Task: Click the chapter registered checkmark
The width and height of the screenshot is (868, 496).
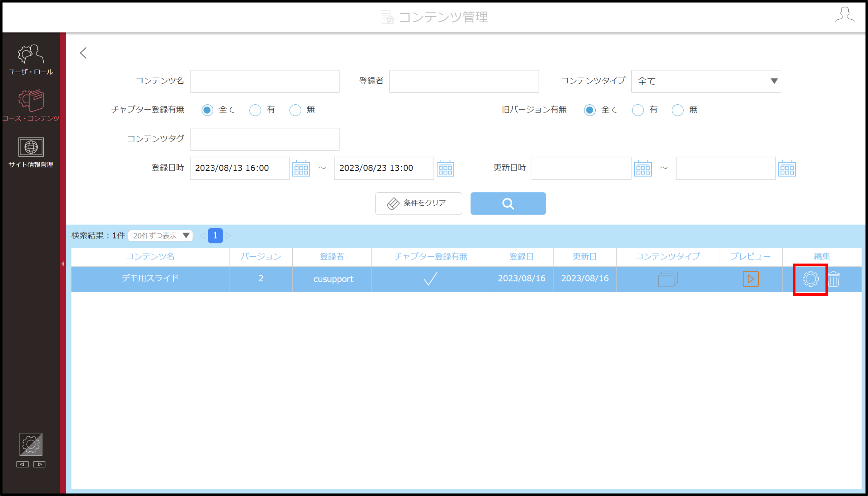Action: [x=430, y=279]
